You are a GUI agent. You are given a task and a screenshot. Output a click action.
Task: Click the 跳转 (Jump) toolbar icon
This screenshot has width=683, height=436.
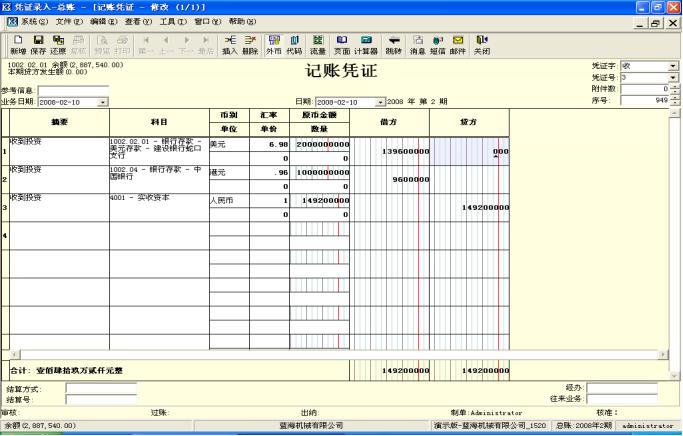[x=394, y=45]
